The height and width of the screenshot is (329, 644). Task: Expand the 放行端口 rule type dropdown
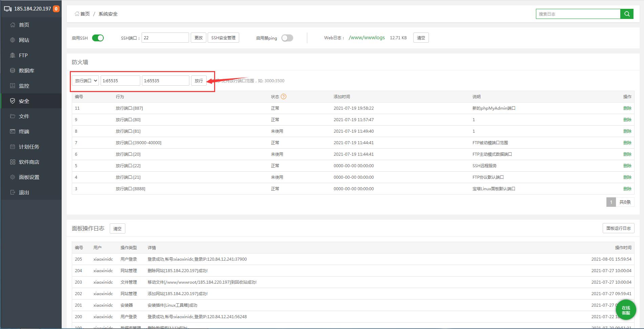pos(85,81)
